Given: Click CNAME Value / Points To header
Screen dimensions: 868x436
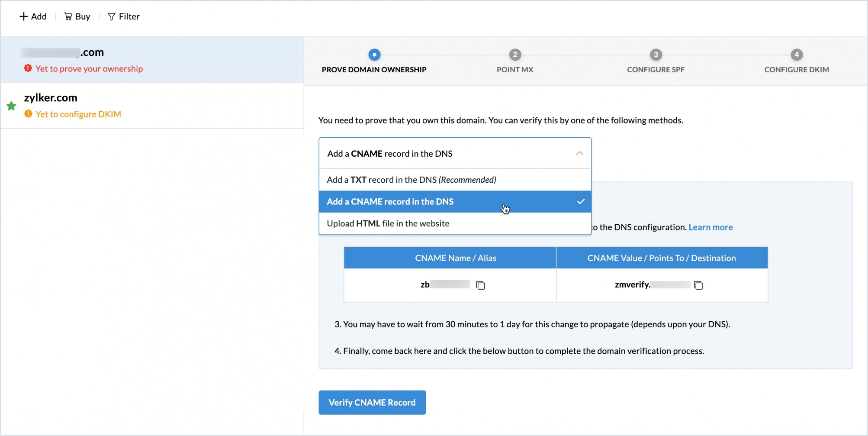Looking at the screenshot, I should pyautogui.click(x=662, y=258).
